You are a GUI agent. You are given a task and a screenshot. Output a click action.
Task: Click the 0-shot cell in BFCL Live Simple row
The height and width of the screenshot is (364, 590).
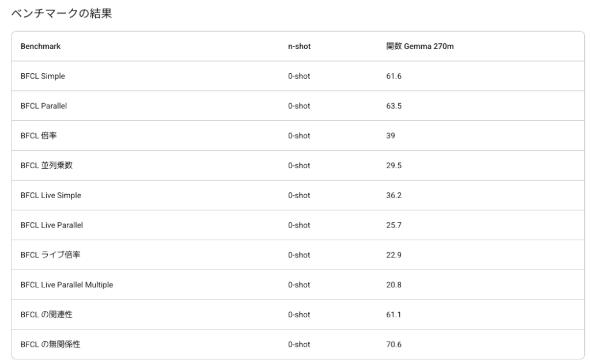[x=299, y=195]
